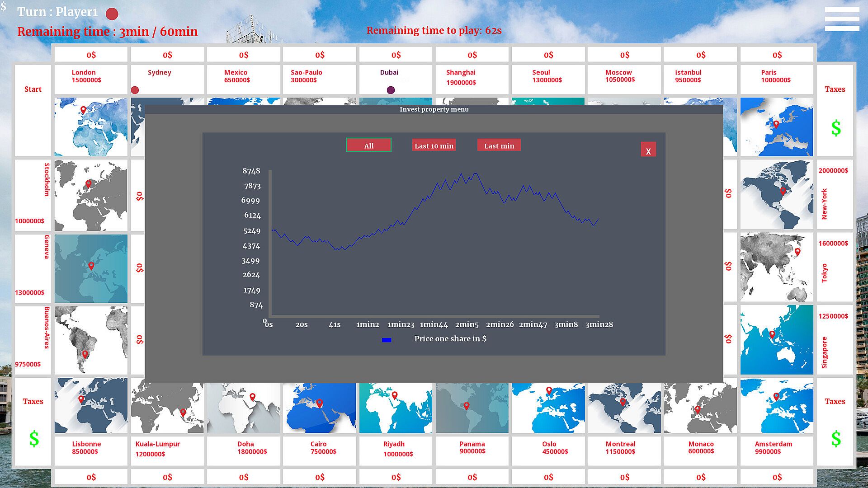Close the Invest property menu
This screenshot has width=868, height=488.
[x=648, y=150]
